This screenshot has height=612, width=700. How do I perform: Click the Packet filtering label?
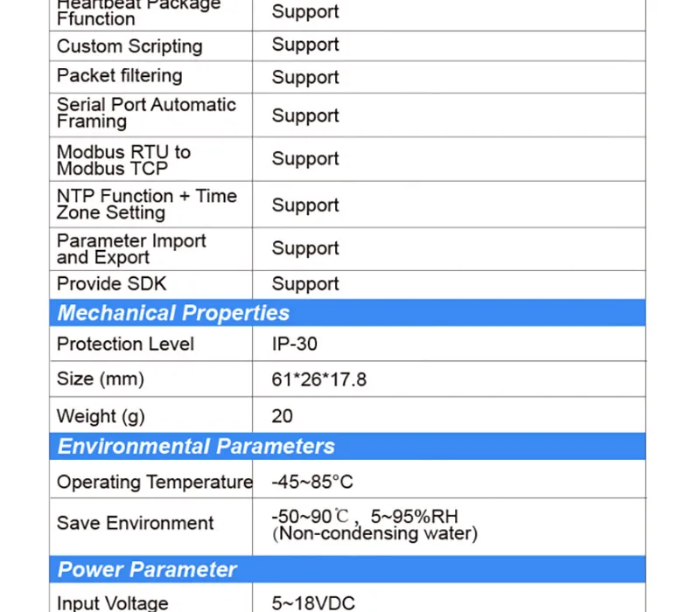tap(120, 76)
